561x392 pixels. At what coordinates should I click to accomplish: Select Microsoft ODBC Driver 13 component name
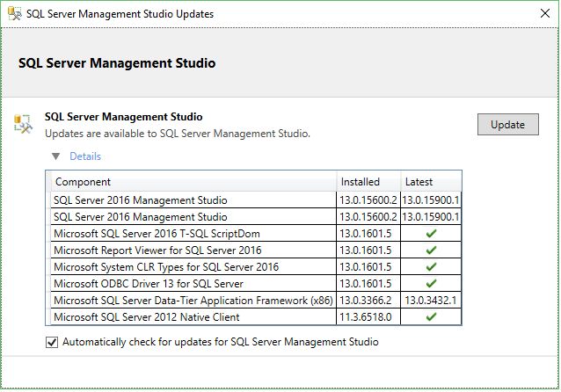(x=149, y=283)
